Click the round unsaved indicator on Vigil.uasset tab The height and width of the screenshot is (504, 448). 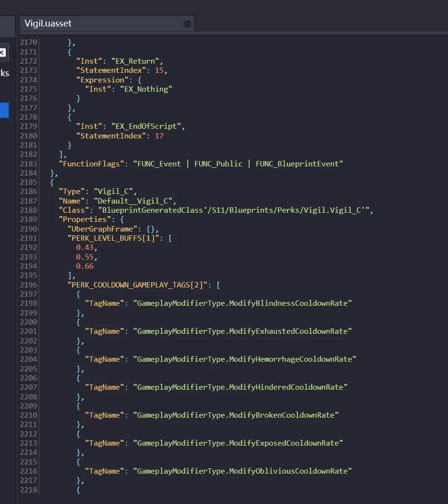click(x=187, y=24)
